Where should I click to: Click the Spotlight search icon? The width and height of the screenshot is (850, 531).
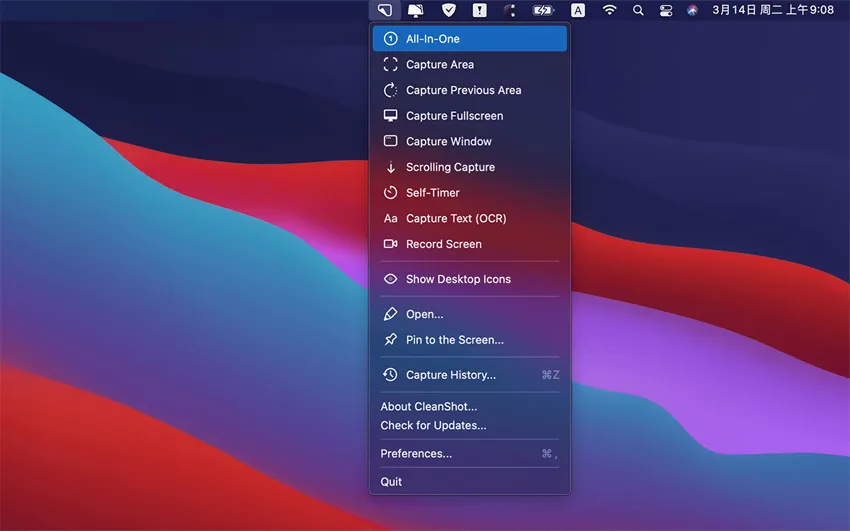(x=638, y=10)
